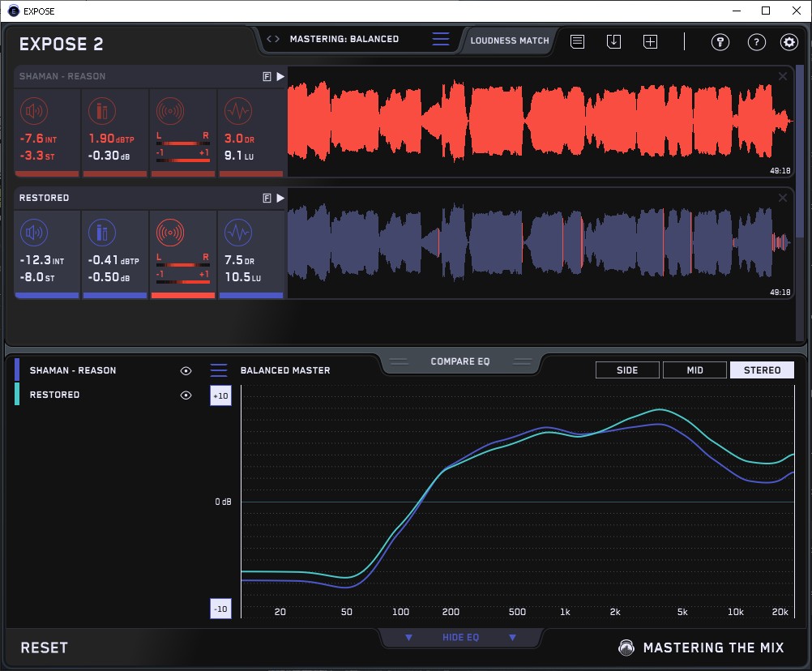Collapse the panel using Hide EQ
The width and height of the screenshot is (812, 671).
coord(460,638)
